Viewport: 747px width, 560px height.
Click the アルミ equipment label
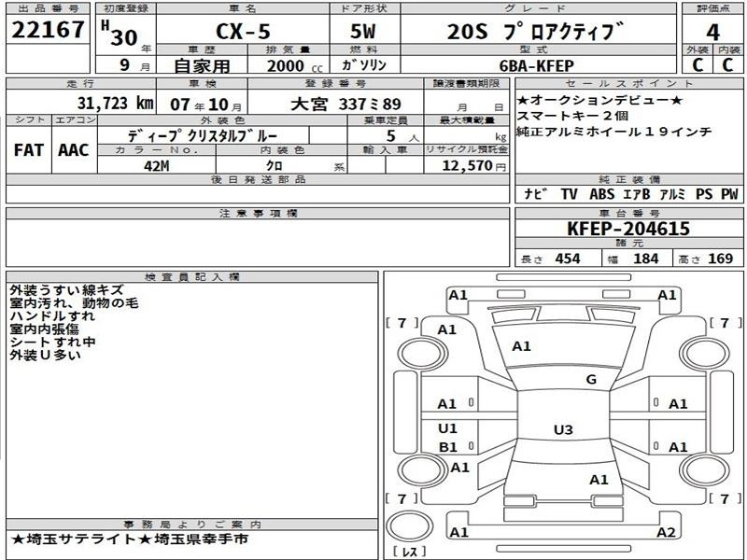point(672,194)
